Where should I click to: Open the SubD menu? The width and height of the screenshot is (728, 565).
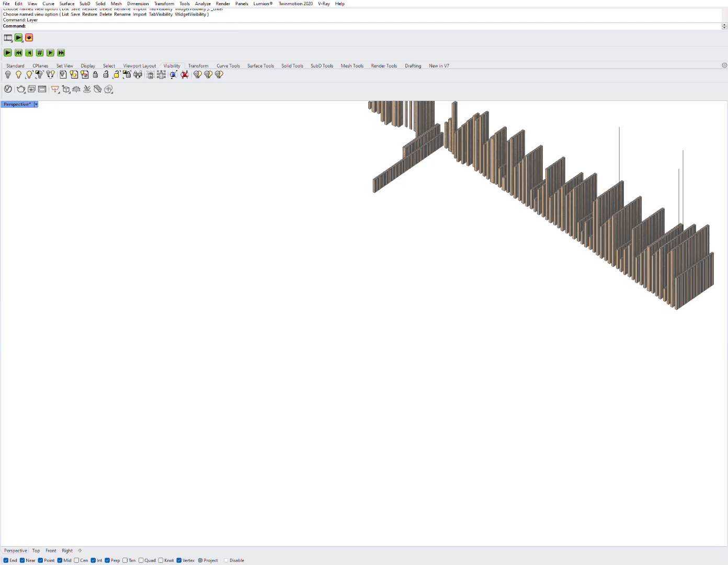(x=85, y=4)
